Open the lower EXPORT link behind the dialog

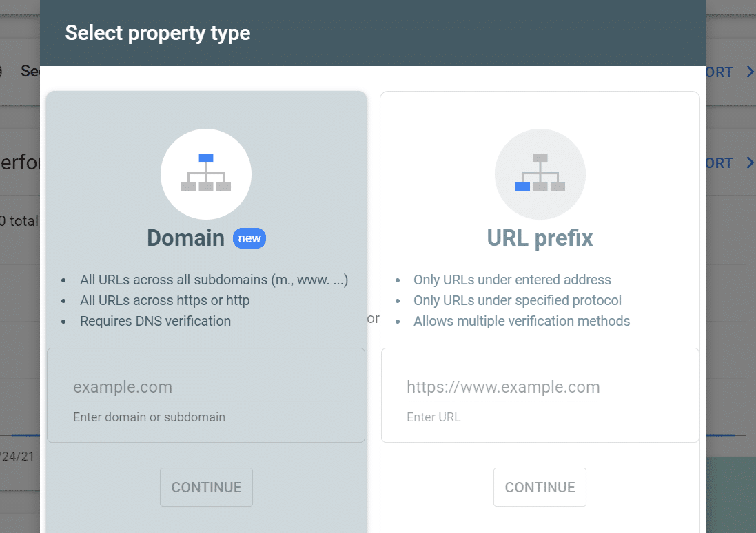click(x=720, y=163)
